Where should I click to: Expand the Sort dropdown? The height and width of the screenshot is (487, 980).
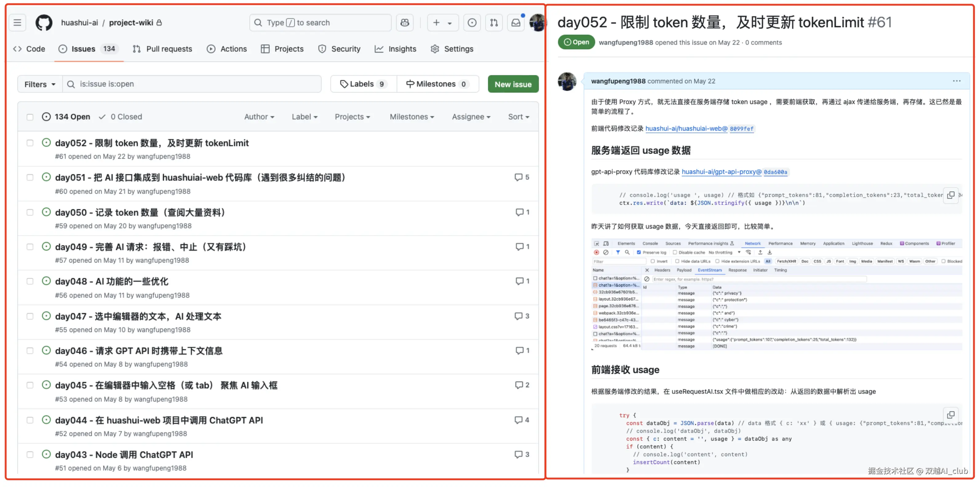519,117
